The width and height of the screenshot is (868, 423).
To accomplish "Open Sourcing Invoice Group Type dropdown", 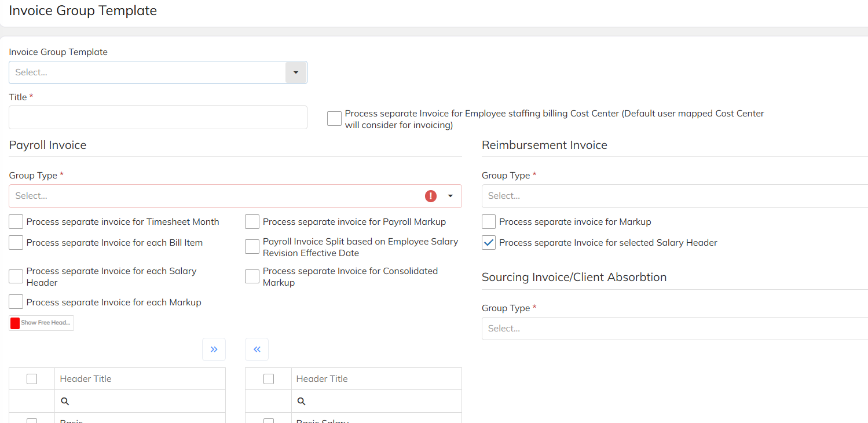I will coord(672,329).
